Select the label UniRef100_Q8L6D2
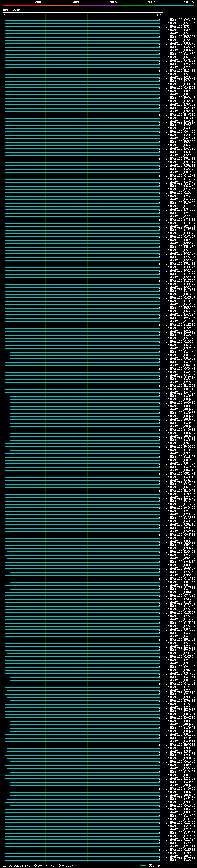 pyautogui.click(x=180, y=172)
